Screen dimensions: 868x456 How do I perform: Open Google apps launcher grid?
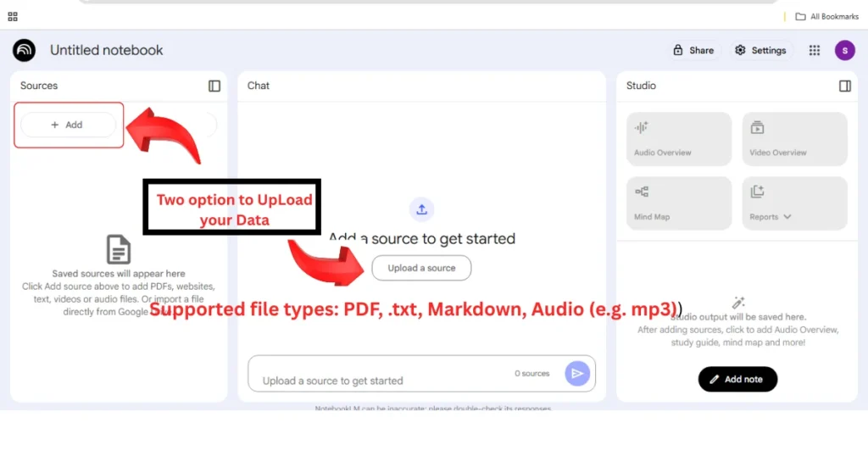click(x=815, y=50)
